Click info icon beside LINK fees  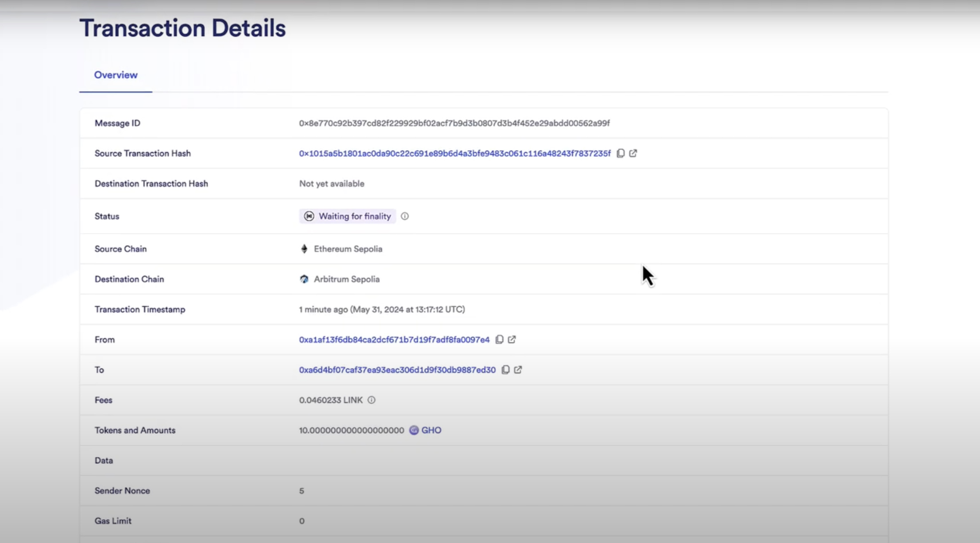[x=371, y=400]
